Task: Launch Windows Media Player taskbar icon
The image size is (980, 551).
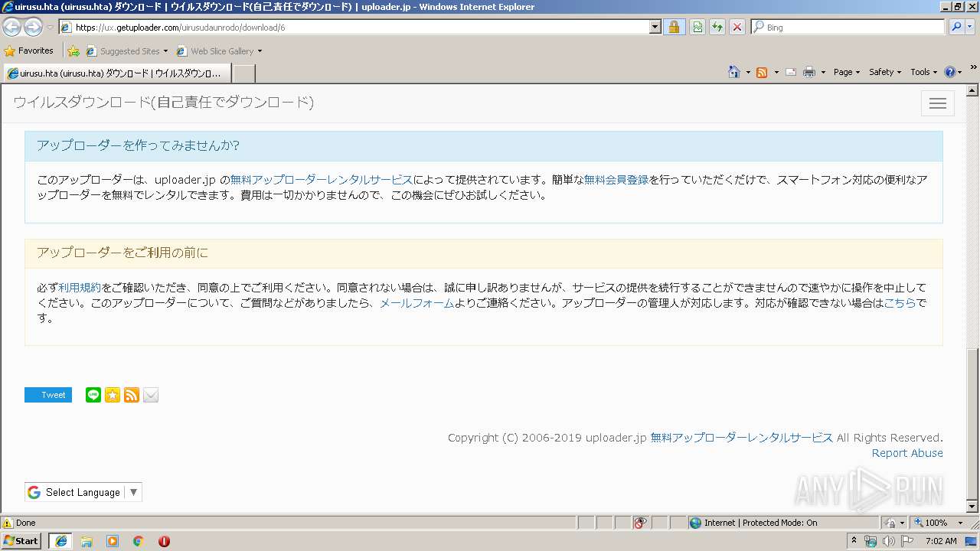Action: pyautogui.click(x=113, y=541)
